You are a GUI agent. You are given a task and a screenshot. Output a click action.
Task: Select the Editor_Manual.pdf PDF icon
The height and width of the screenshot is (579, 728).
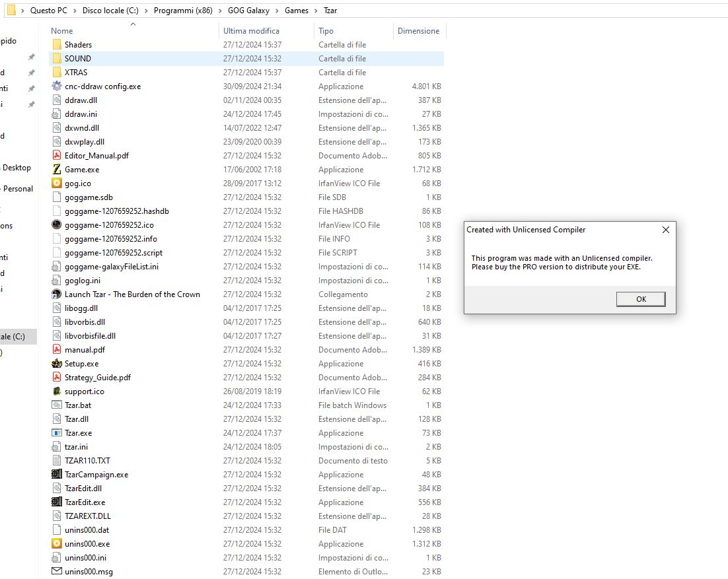57,155
